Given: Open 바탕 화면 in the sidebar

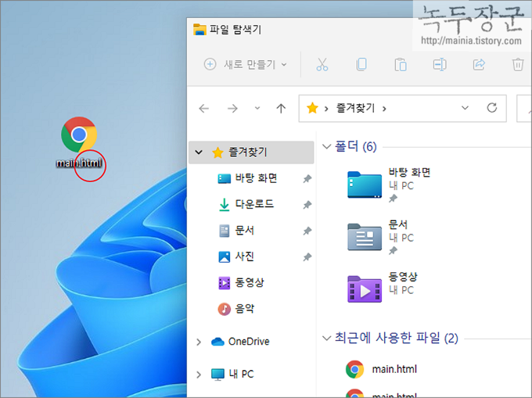Looking at the screenshot, I should (x=256, y=178).
